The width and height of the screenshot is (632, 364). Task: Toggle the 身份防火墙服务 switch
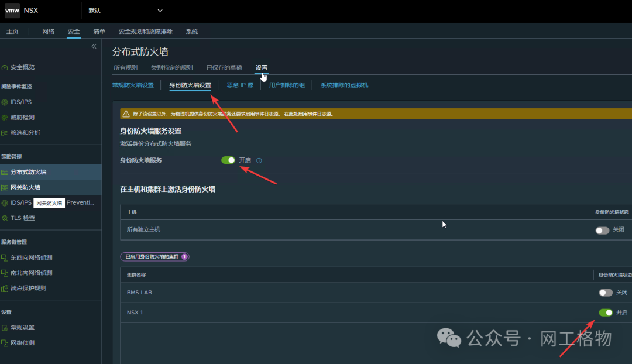point(228,160)
